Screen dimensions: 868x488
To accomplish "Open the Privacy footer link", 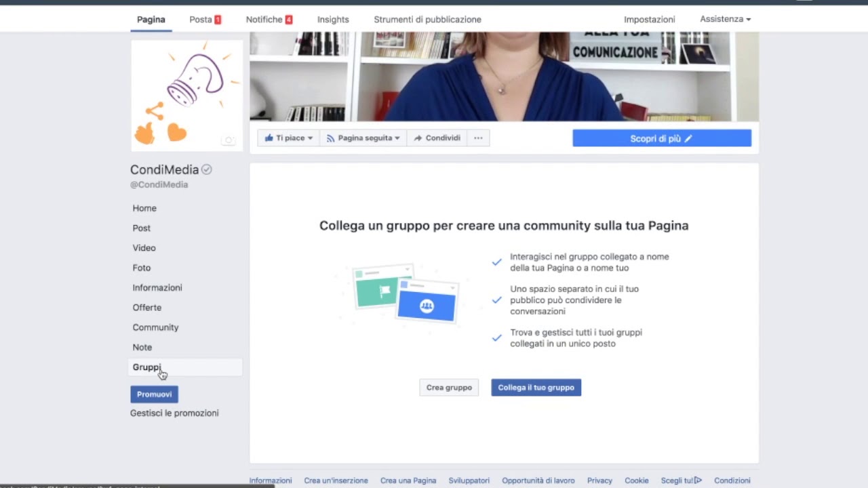I will (x=599, y=481).
